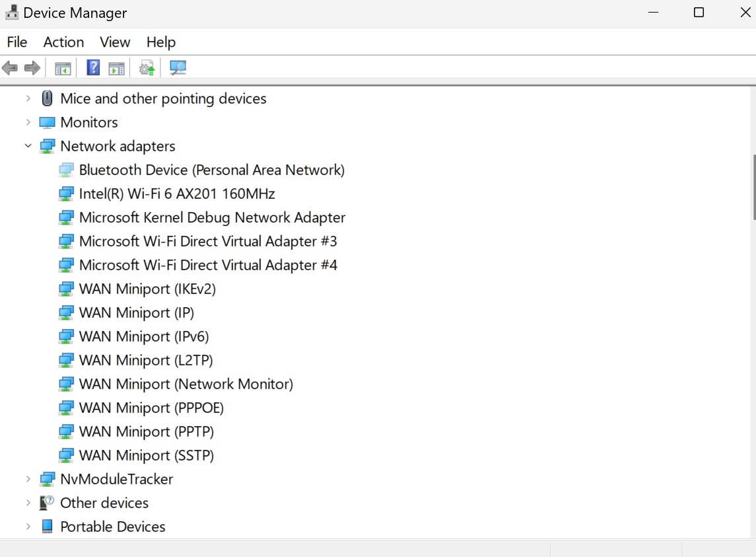Click the Back arrow toolbar button

(x=10, y=68)
